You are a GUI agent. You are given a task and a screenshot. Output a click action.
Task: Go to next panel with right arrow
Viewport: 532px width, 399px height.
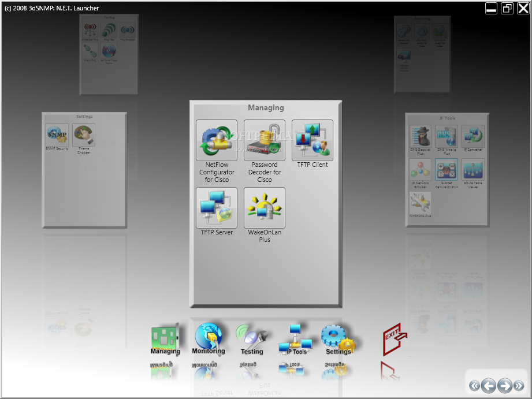tap(505, 385)
